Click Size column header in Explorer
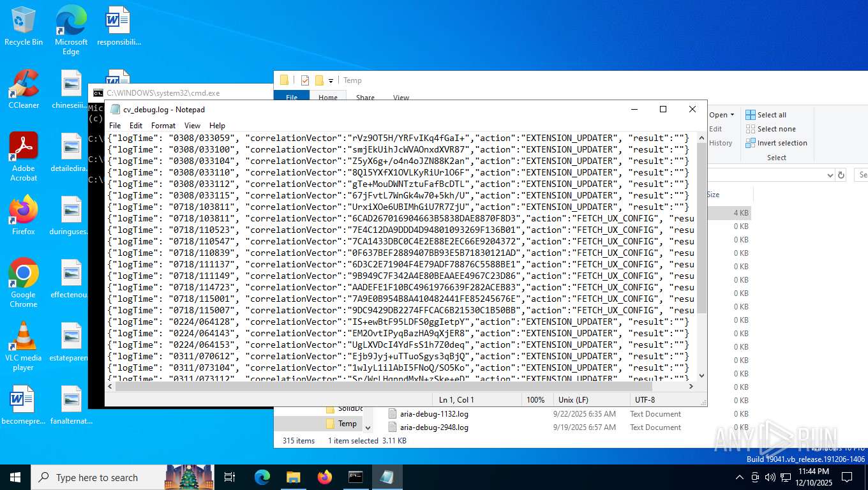Viewport: 868px width, 490px height. 714,195
